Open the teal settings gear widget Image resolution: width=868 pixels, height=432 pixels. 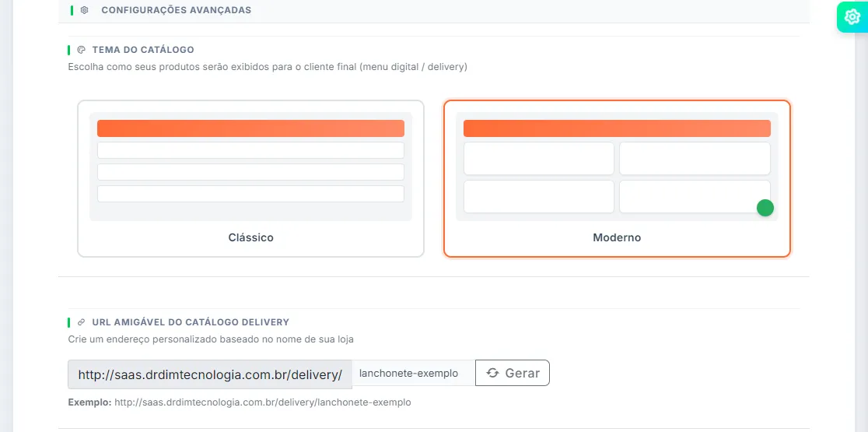pos(852,17)
